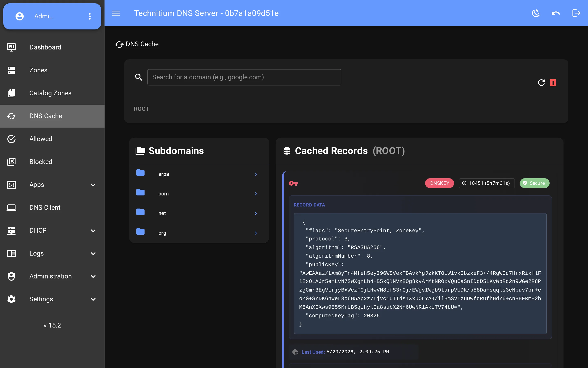Open DNS Client in sidebar
This screenshot has width=588, height=368.
click(52, 208)
